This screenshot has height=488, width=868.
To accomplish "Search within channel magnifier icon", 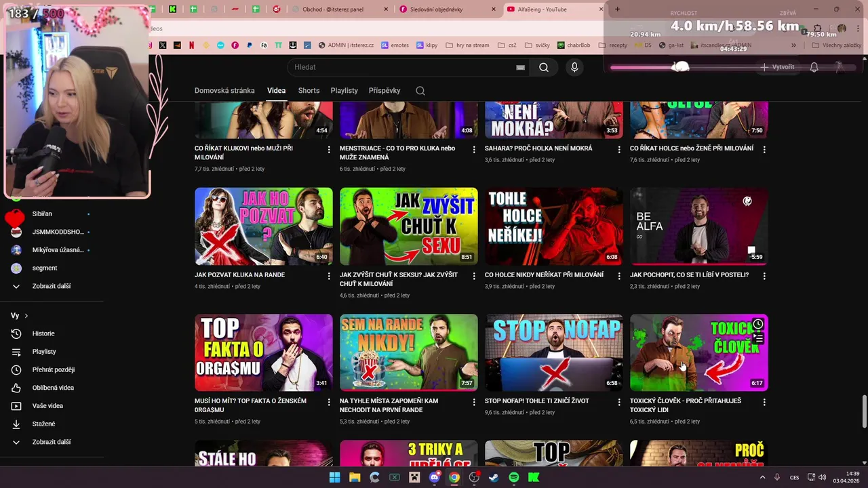I will (420, 91).
